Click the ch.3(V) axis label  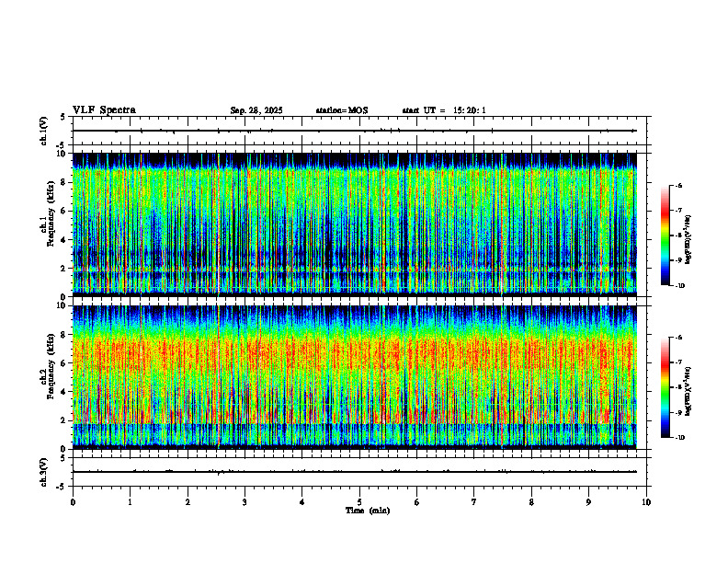[44, 472]
